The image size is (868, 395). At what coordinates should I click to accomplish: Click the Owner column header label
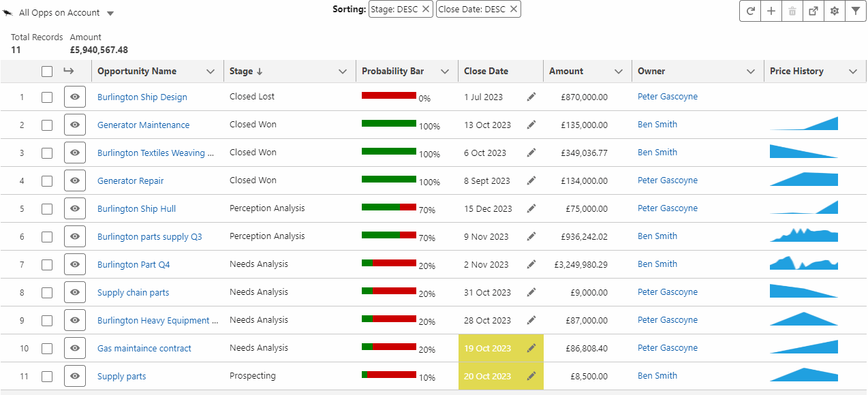click(651, 71)
